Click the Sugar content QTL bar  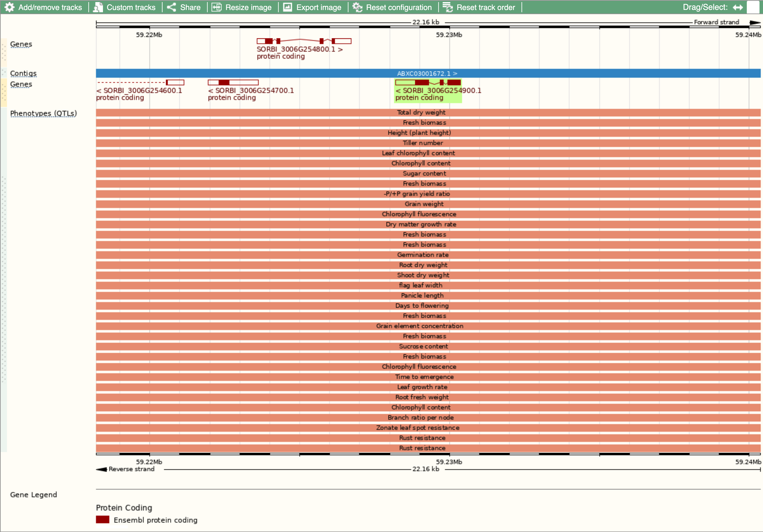(x=428, y=174)
